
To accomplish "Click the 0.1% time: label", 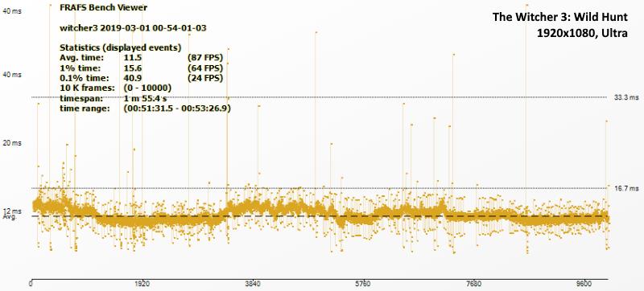I will coord(85,78).
